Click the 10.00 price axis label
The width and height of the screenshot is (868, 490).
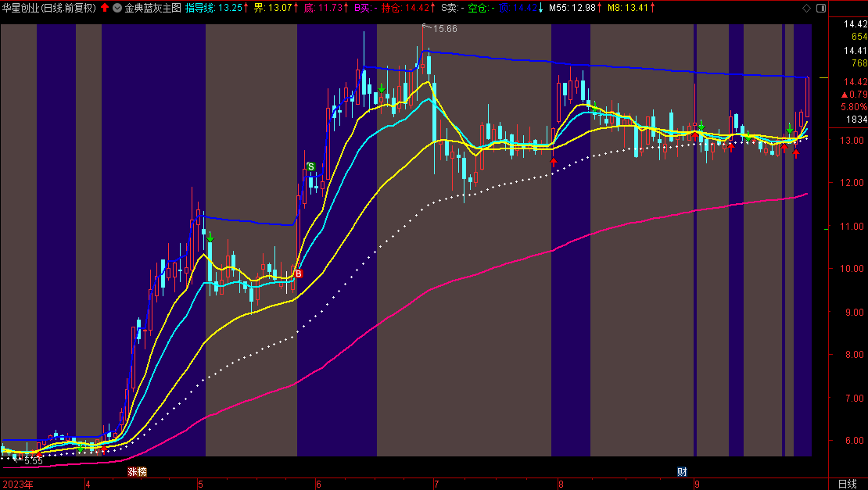click(x=853, y=269)
